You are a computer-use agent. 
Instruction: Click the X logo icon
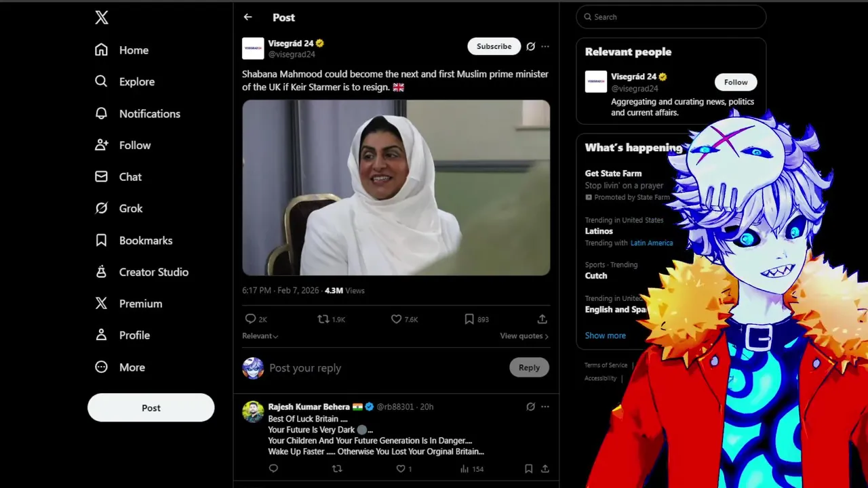coord(102,18)
